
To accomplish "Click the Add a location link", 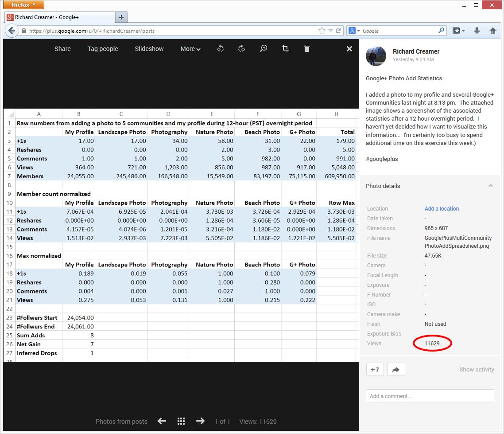I will (442, 208).
